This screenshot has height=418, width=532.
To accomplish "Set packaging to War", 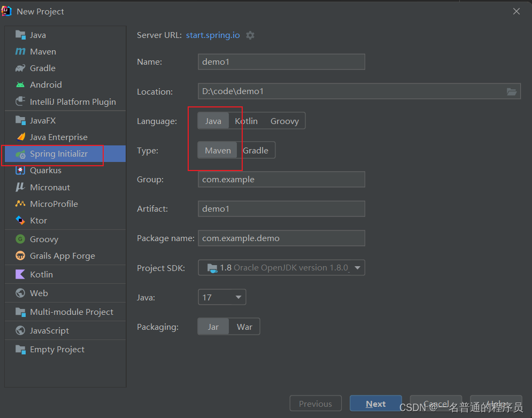I will click(244, 327).
